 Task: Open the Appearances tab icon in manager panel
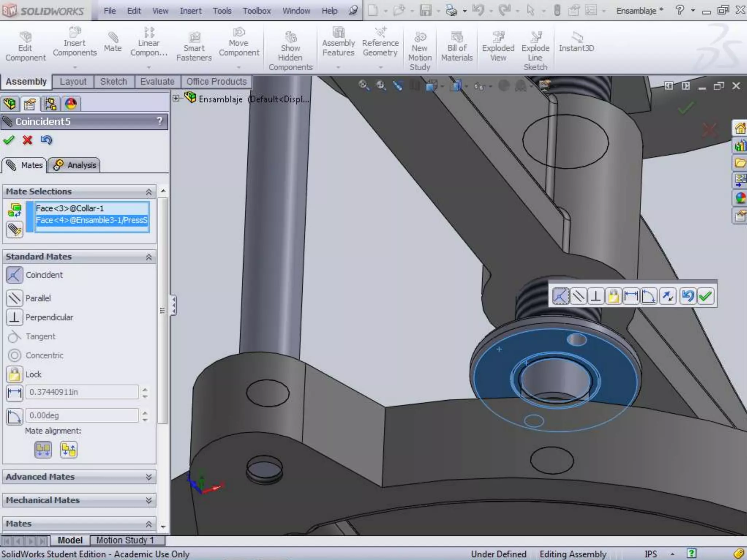(x=71, y=104)
